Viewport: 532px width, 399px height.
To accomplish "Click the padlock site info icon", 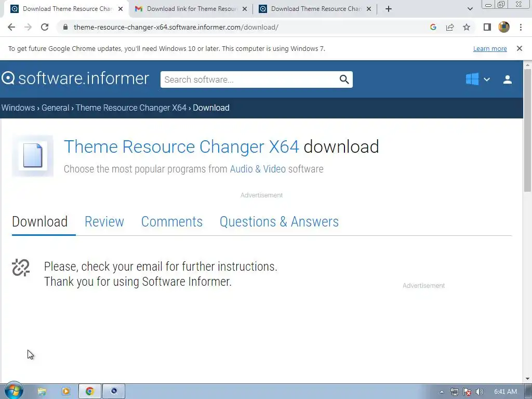I will [66, 27].
